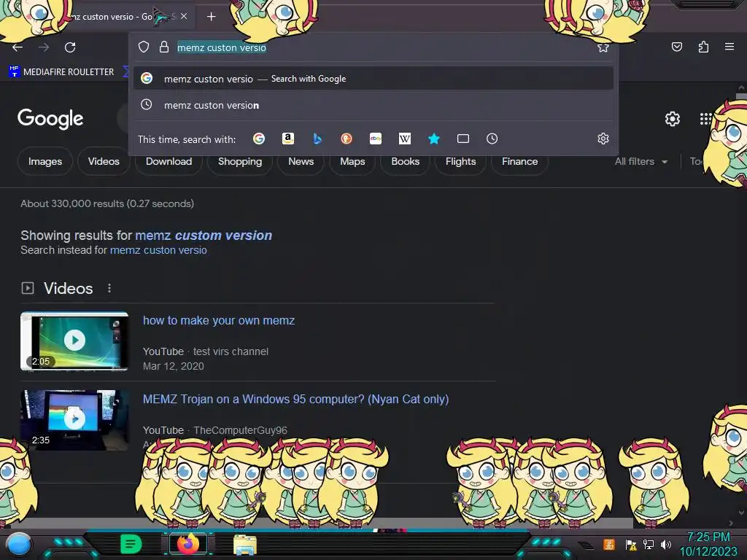This screenshot has width=747, height=560.
Task: Click the orange Java tray icon
Action: click(609, 544)
